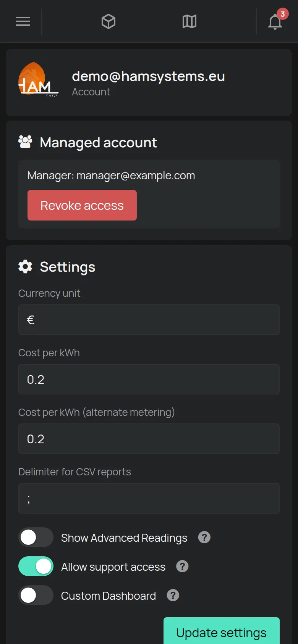Click the Settings gear icon
This screenshot has height=644, width=298.
(25, 267)
